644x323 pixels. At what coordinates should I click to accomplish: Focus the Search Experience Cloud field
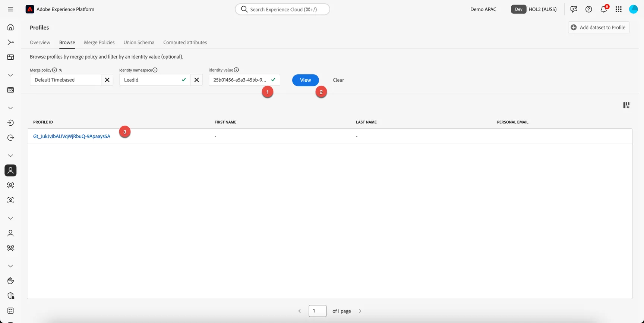click(x=282, y=9)
